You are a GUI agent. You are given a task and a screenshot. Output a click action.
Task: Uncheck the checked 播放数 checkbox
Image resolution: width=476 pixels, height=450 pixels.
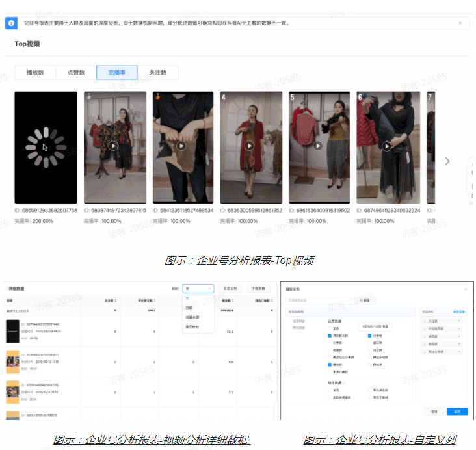(x=330, y=365)
